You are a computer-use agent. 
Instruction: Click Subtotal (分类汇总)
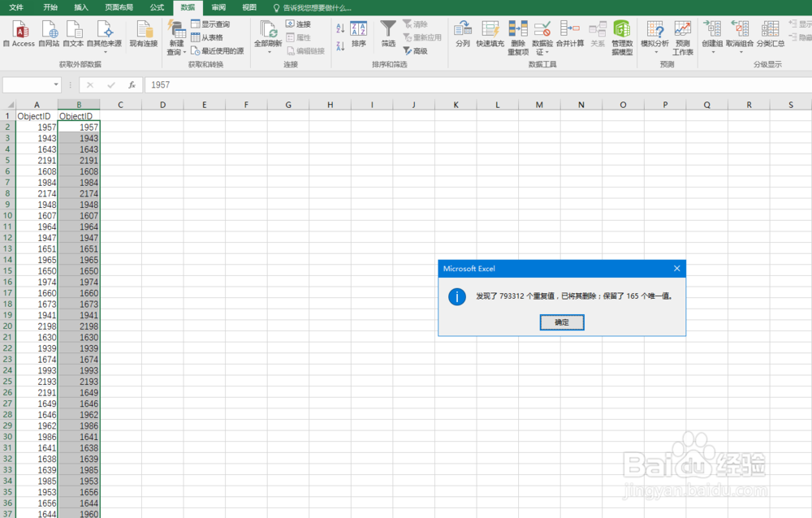coord(770,34)
